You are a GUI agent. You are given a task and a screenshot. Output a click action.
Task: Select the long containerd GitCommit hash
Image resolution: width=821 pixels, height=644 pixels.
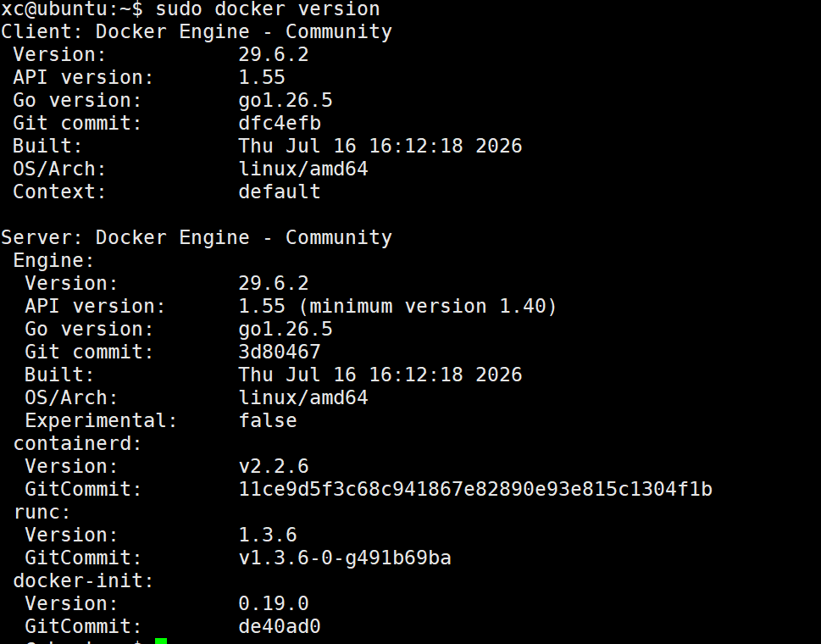475,489
